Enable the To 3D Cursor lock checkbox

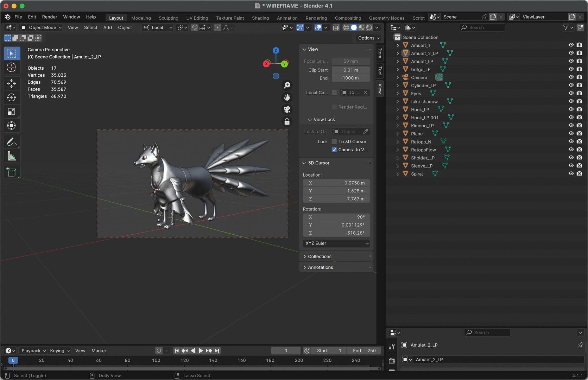(334, 141)
